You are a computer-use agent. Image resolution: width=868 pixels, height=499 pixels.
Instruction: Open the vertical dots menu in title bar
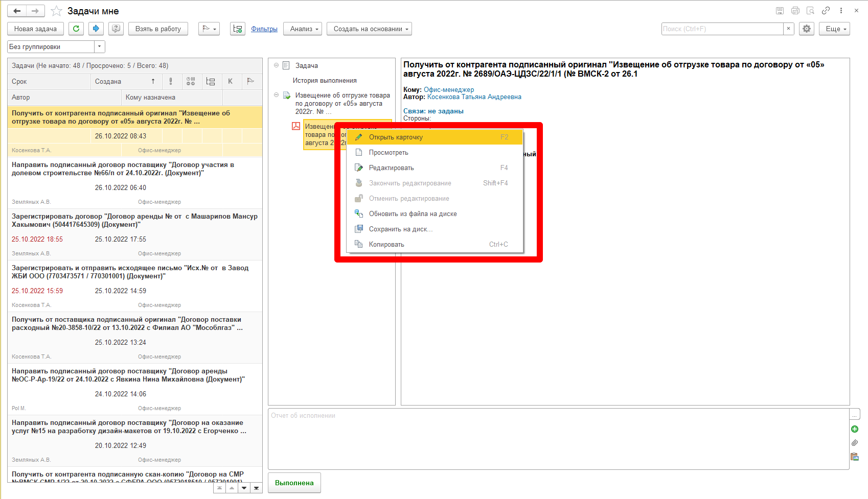(x=841, y=11)
